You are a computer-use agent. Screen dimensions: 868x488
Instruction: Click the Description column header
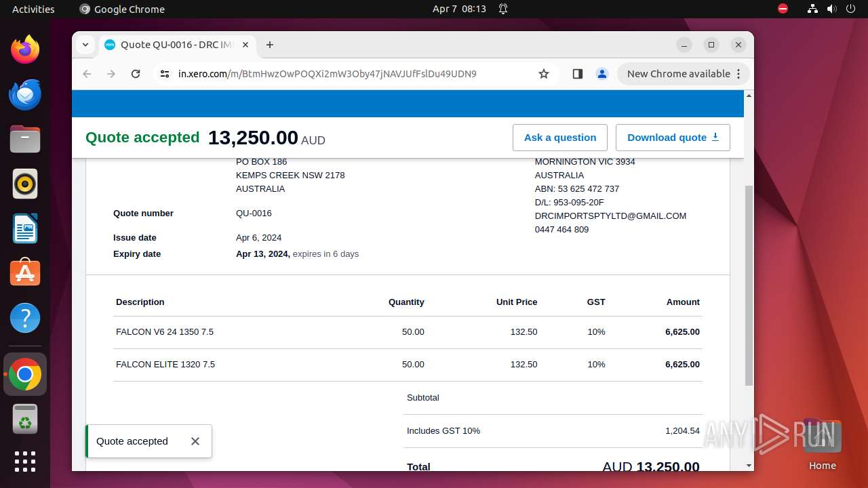(140, 302)
